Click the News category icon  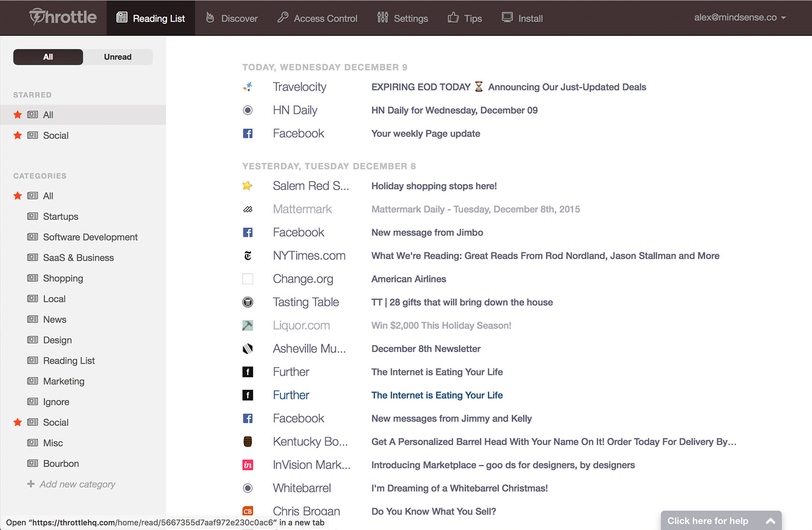coord(32,319)
